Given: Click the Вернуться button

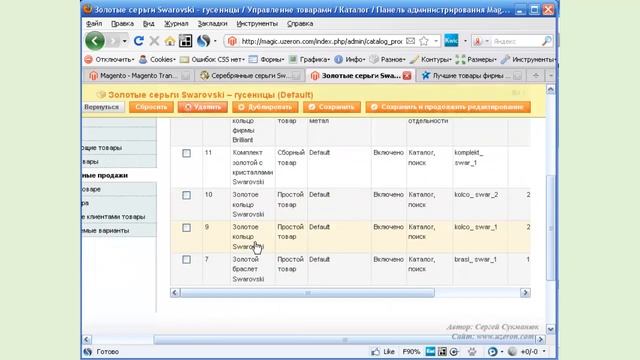Looking at the screenshot, I should coord(102,107).
